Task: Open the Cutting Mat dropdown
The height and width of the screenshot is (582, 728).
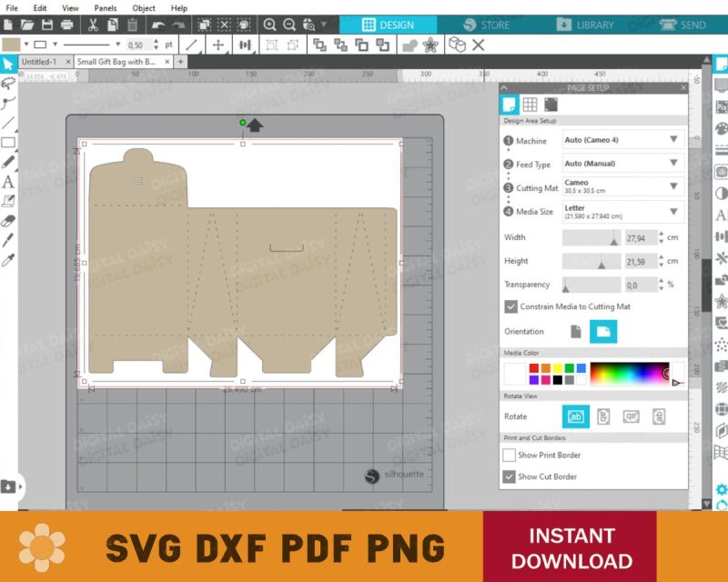Action: coord(673,186)
